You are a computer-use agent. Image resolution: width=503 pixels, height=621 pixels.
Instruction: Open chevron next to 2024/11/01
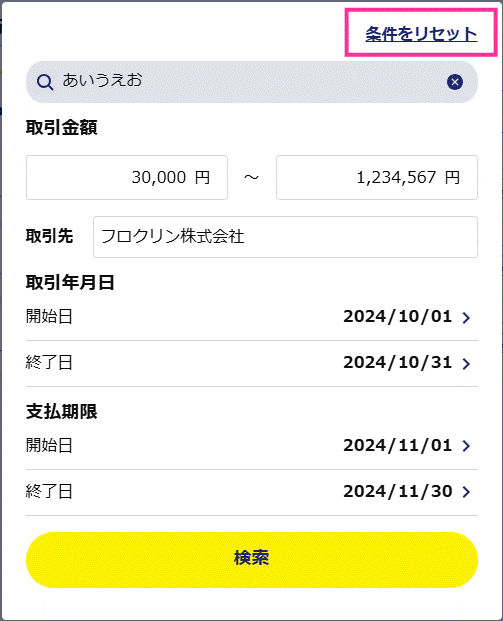tap(466, 446)
